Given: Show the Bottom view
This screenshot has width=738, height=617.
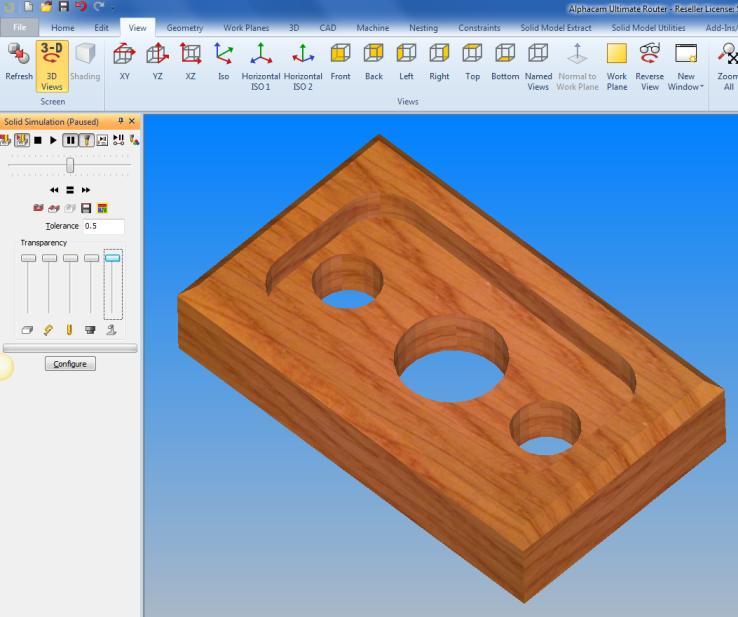Looking at the screenshot, I should (505, 62).
